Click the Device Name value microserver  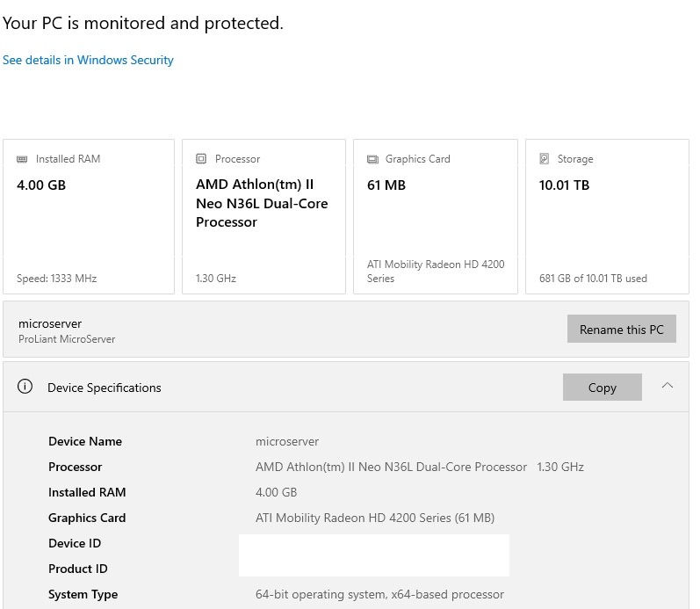(287, 441)
